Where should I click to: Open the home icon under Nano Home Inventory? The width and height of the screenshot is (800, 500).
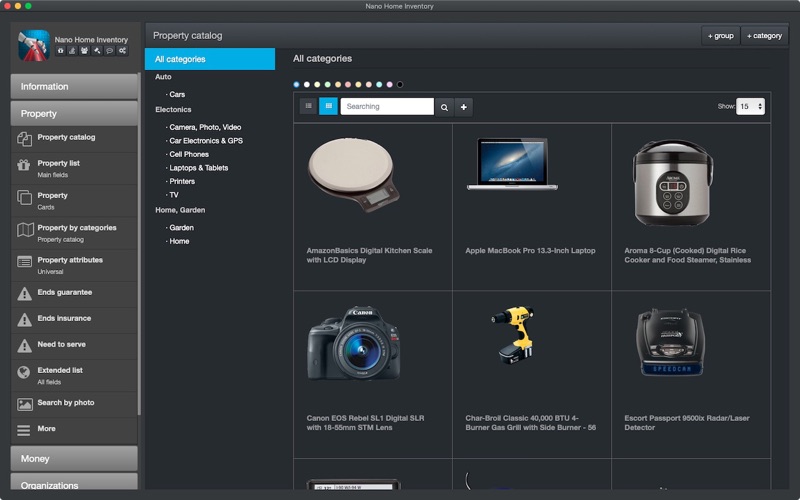(x=61, y=51)
